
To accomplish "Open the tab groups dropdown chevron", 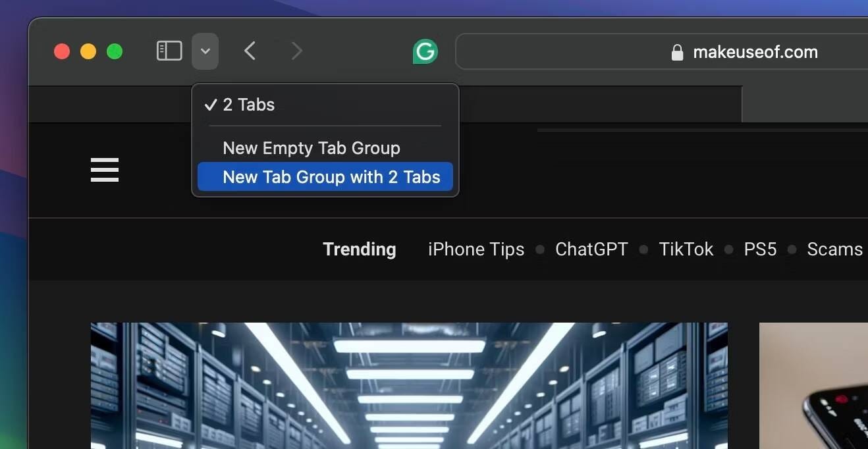I will [x=205, y=51].
